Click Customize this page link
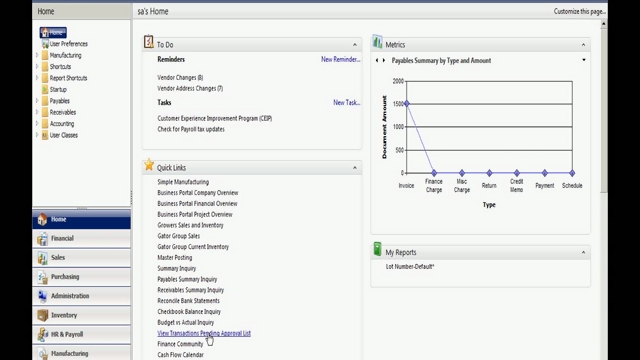 click(x=579, y=11)
